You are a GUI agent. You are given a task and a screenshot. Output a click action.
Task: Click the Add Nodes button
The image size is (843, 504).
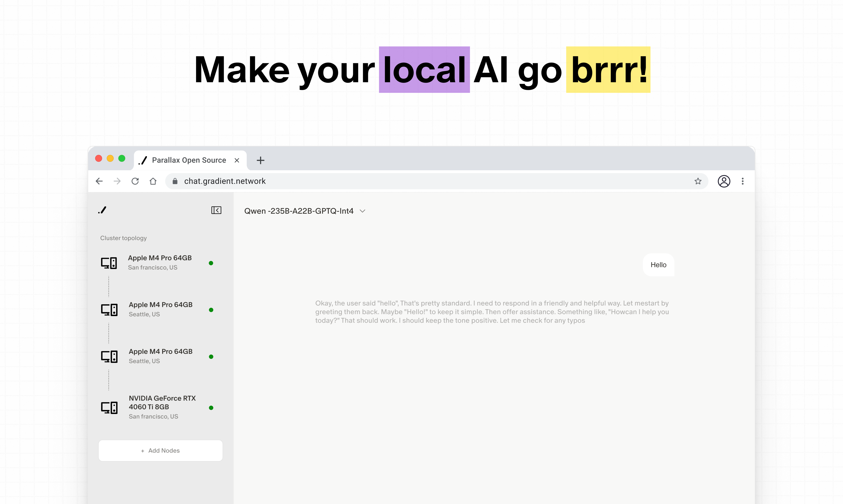click(160, 450)
